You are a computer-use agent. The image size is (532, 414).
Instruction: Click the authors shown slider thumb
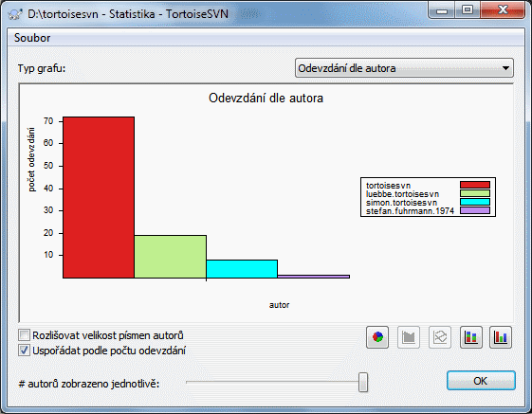(363, 383)
